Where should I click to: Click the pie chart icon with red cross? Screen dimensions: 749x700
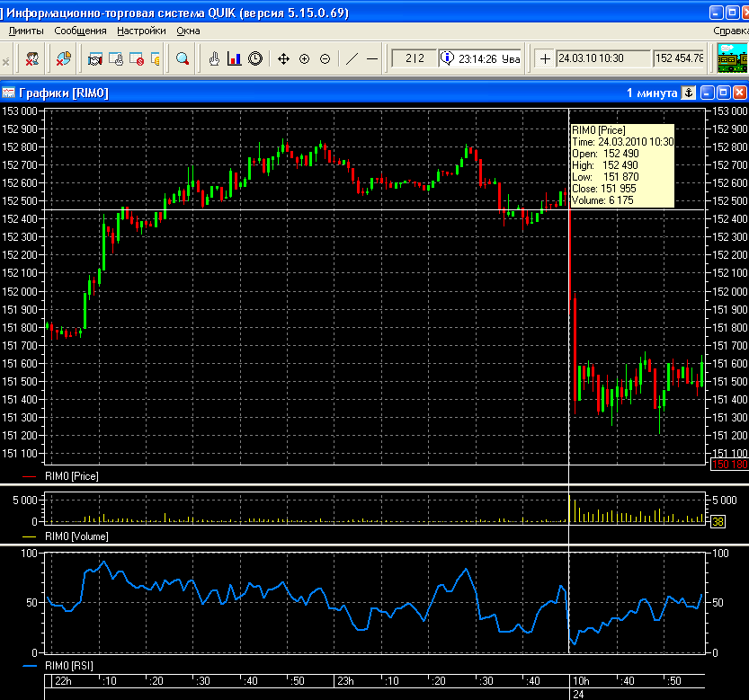[x=63, y=59]
